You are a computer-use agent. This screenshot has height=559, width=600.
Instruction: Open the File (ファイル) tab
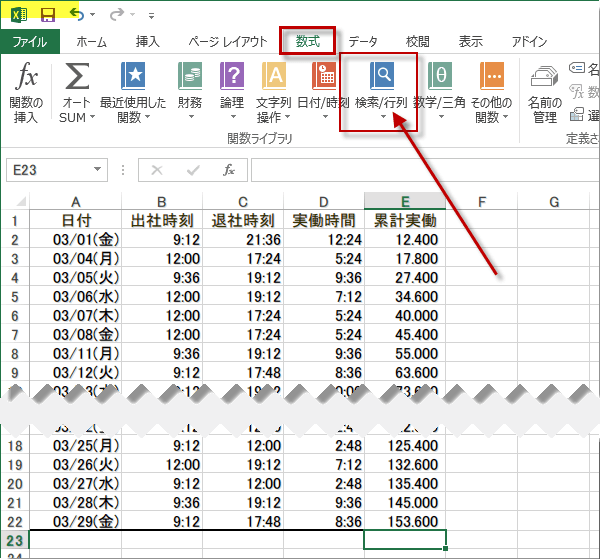click(30, 42)
